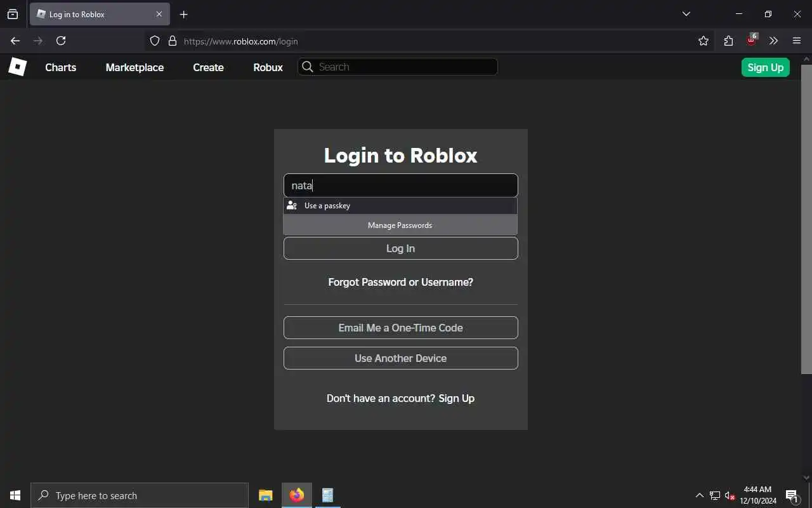The height and width of the screenshot is (508, 812).
Task: Click the page vertical scrollbar
Action: pyautogui.click(x=806, y=219)
